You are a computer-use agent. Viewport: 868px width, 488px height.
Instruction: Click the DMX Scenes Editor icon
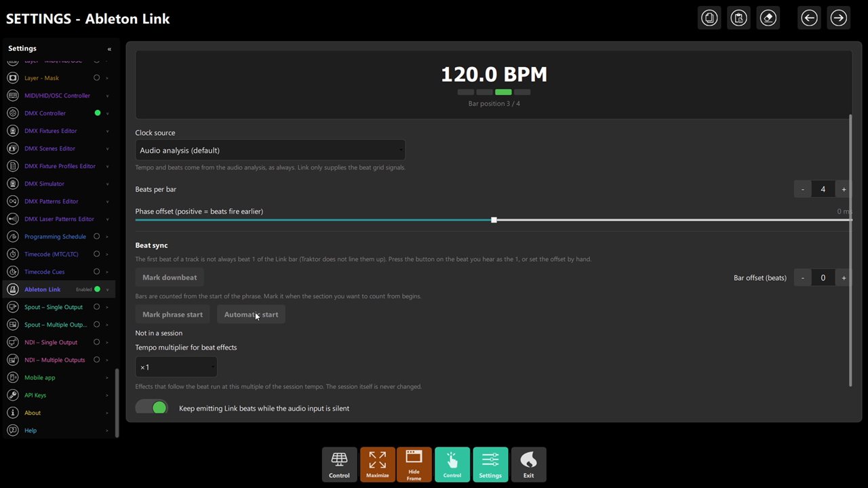pos(12,148)
